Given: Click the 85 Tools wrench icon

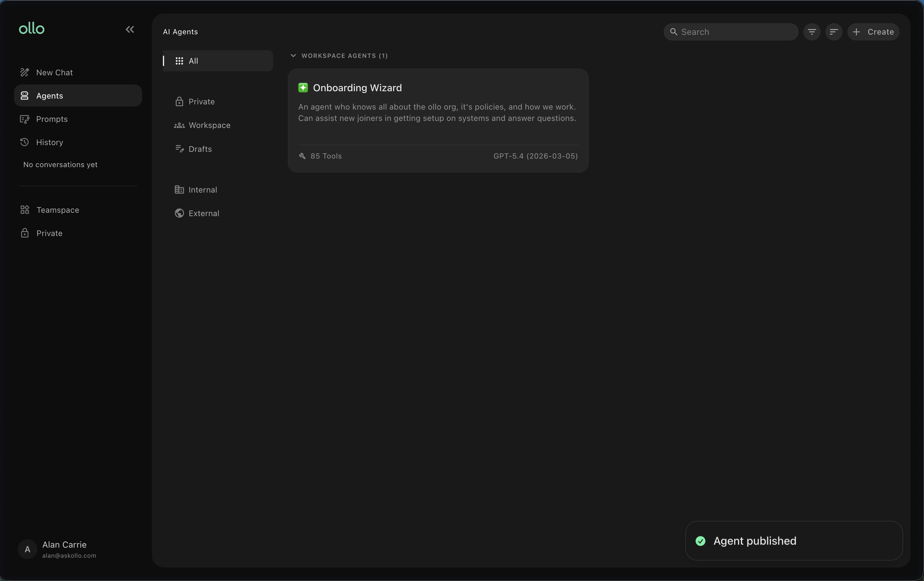Looking at the screenshot, I should (x=302, y=156).
